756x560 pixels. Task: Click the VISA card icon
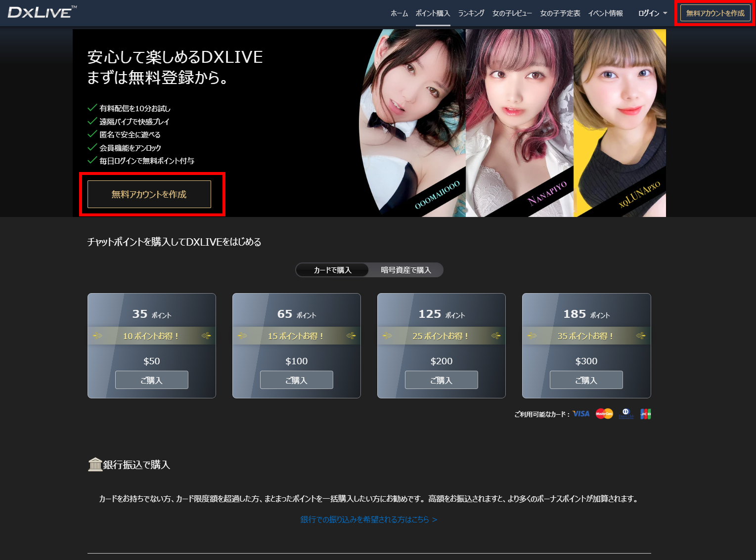pyautogui.click(x=580, y=414)
